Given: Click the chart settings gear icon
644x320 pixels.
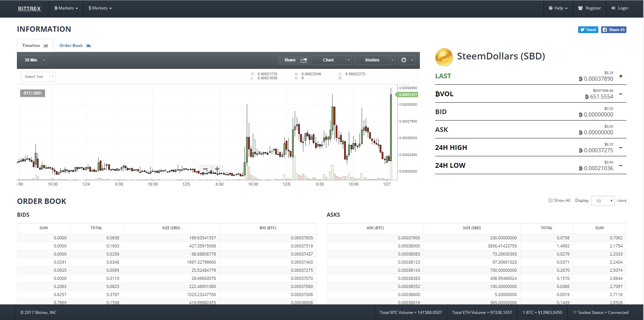Looking at the screenshot, I should point(404,60).
